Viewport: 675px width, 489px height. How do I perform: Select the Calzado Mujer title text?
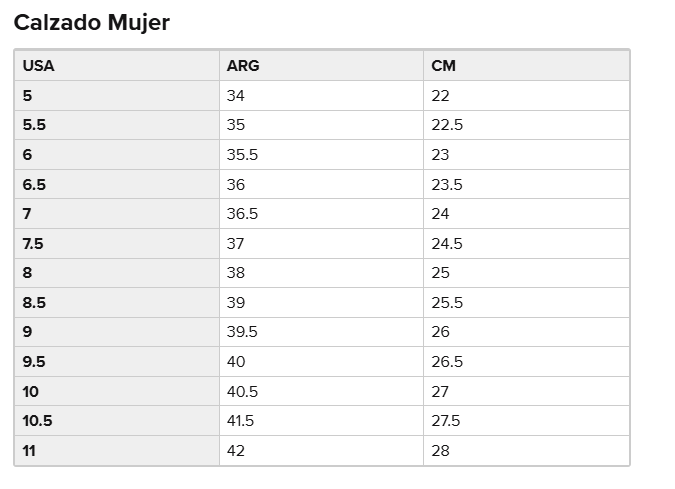(91, 23)
